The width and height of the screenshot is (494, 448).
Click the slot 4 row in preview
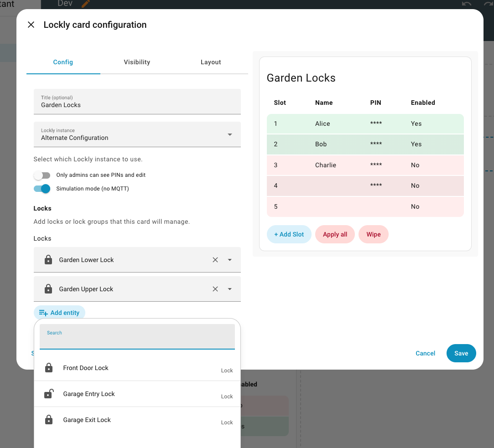click(365, 186)
